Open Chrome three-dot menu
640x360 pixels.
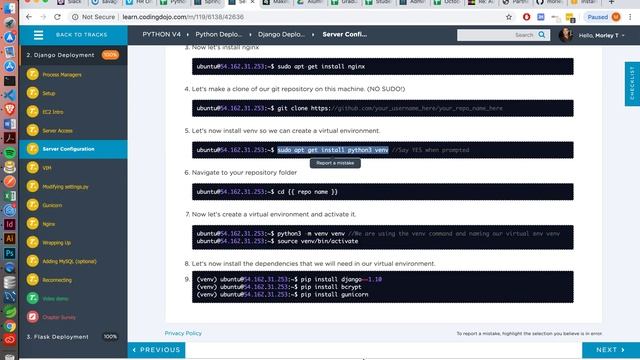click(x=630, y=17)
